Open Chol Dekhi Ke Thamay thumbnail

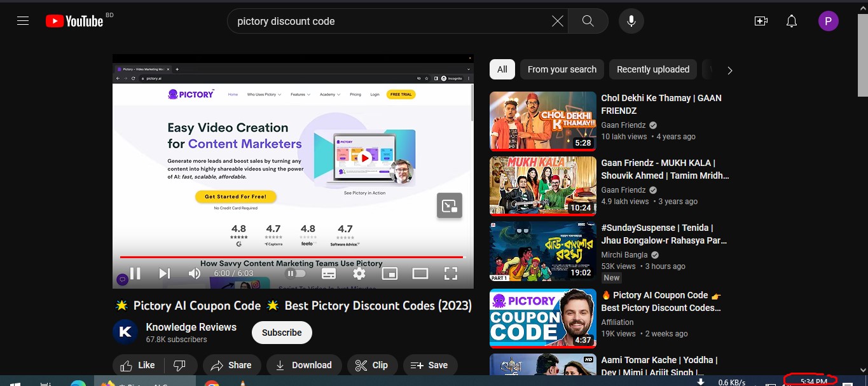pos(543,121)
